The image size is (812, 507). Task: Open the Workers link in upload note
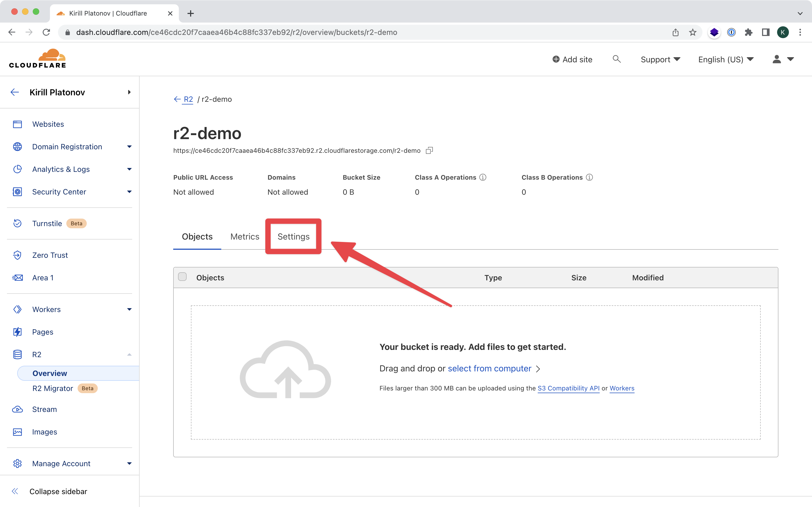coord(622,388)
